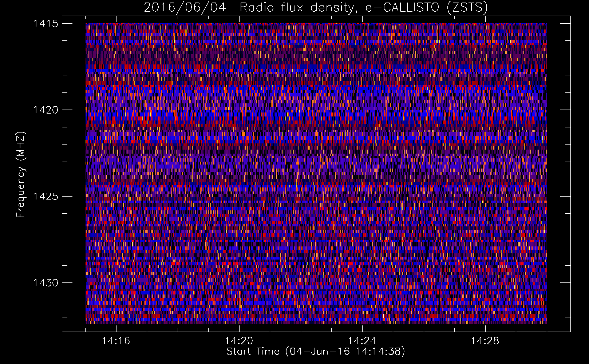Image resolution: width=589 pixels, height=364 pixels.
Task: Click the frequency tick label 1430
Action: 46,283
